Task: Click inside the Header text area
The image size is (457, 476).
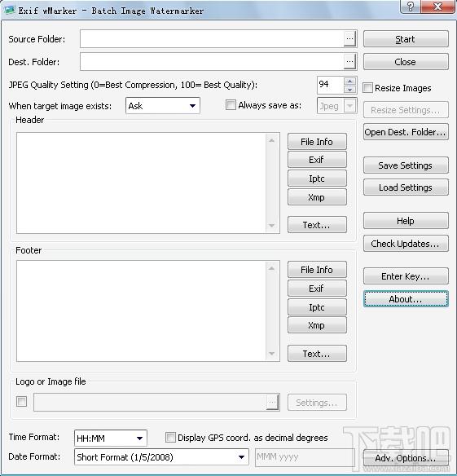Action: (142, 183)
